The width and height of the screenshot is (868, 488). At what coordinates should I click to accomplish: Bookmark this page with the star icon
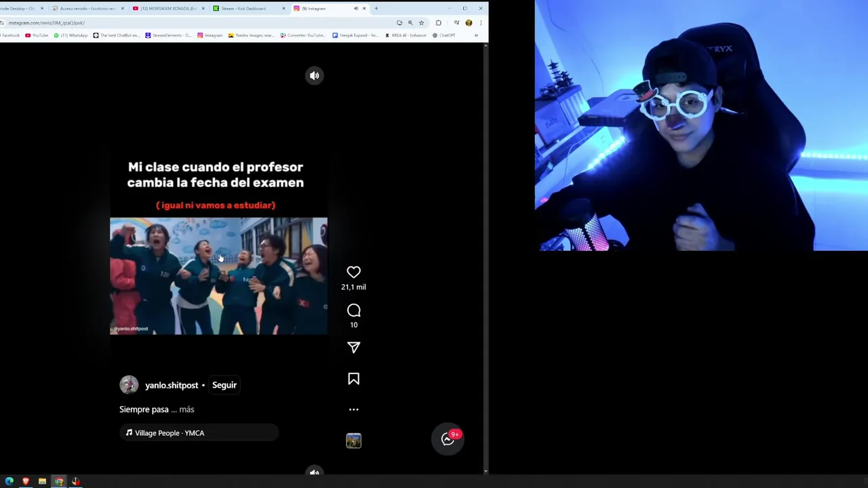[x=421, y=22]
